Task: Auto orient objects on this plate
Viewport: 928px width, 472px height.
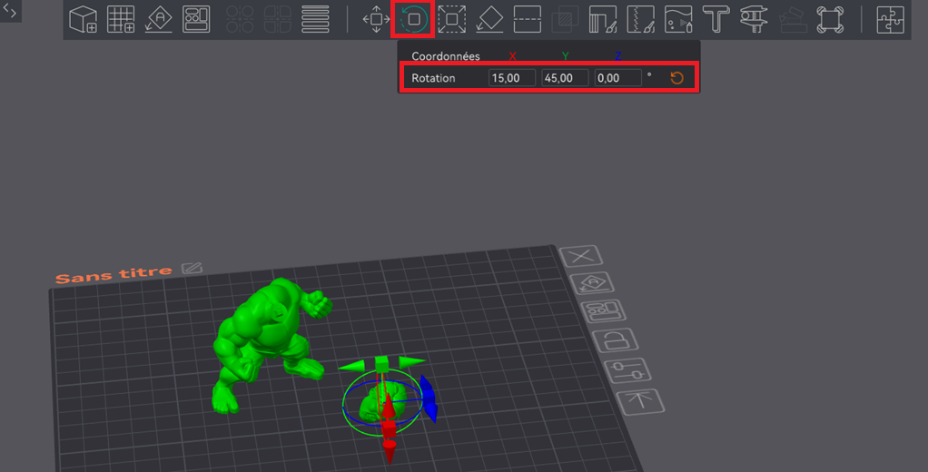Action: [592, 283]
